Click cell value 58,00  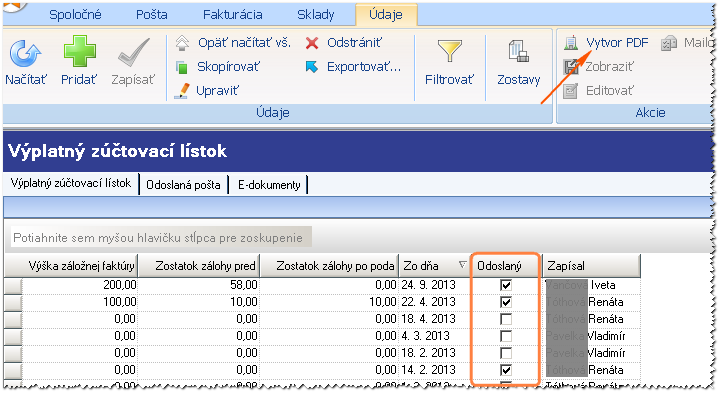tap(244, 285)
